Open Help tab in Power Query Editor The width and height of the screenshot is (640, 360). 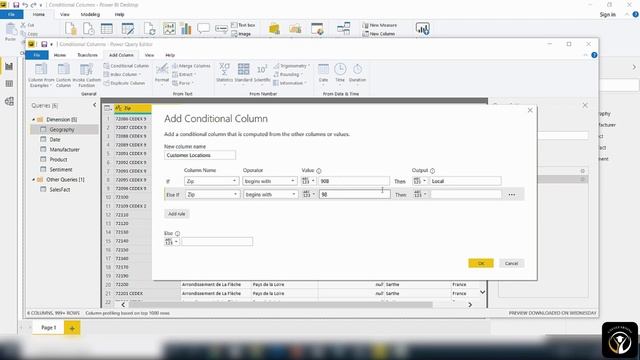170,55
